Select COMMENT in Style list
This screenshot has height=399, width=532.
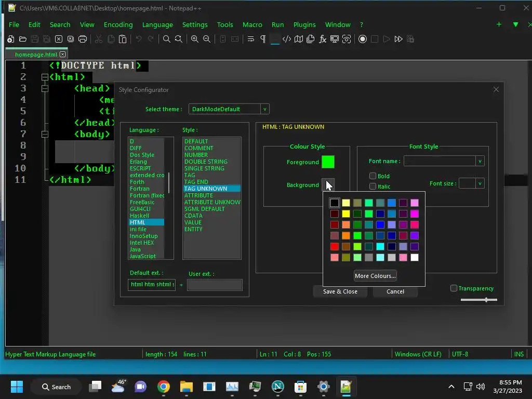click(199, 148)
